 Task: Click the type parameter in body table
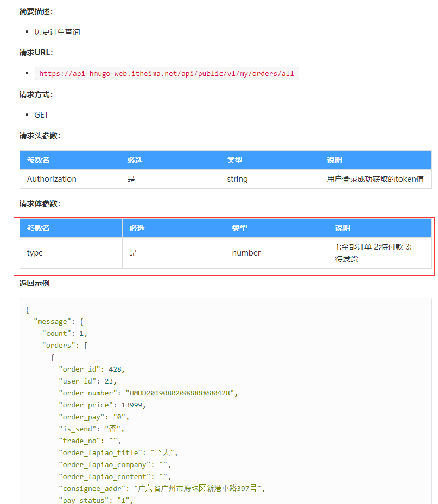coord(34,252)
